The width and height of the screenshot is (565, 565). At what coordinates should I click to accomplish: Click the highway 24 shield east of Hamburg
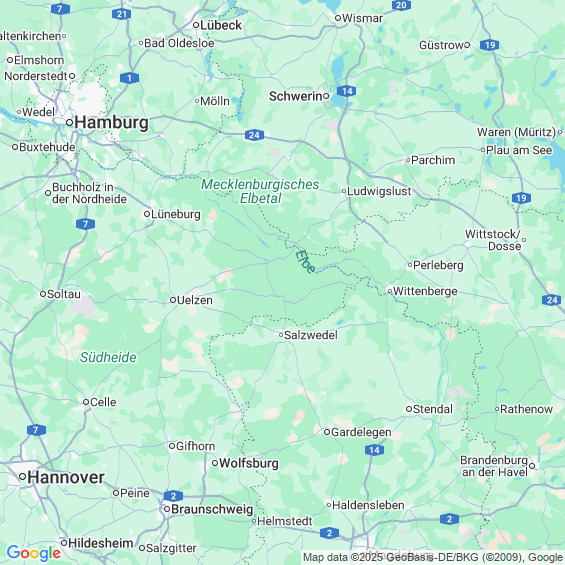pos(254,135)
